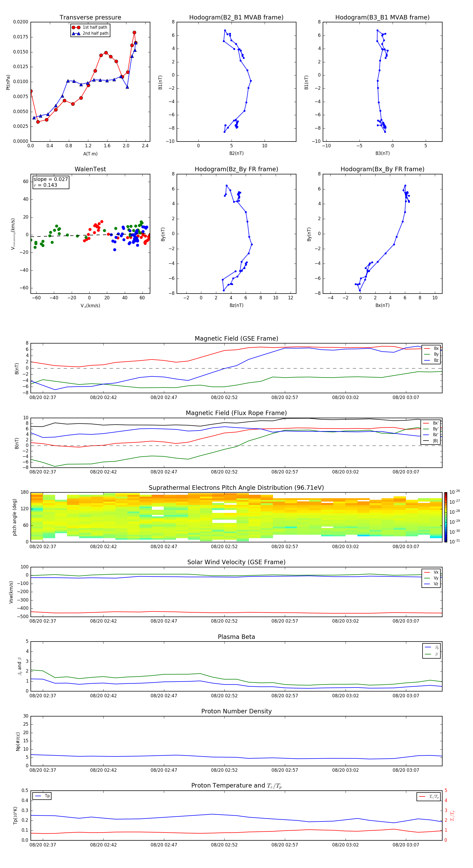Click the "Np(#/cc)" y-axis label
This screenshot has height=868, width=473.
[18, 741]
